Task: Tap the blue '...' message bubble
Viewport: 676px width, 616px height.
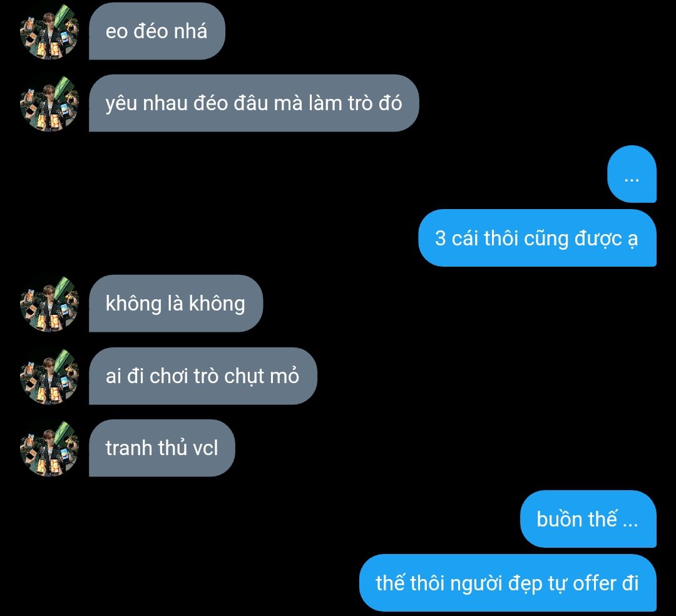Action: click(x=632, y=174)
